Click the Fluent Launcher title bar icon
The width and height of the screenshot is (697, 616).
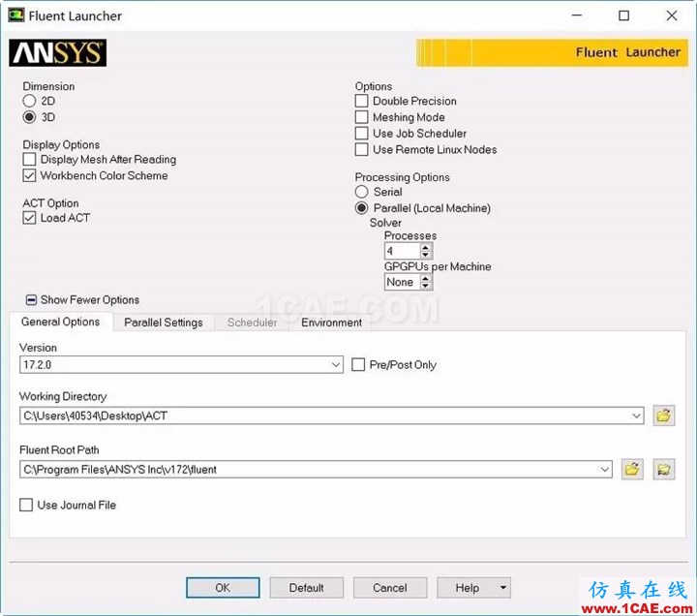click(16, 15)
